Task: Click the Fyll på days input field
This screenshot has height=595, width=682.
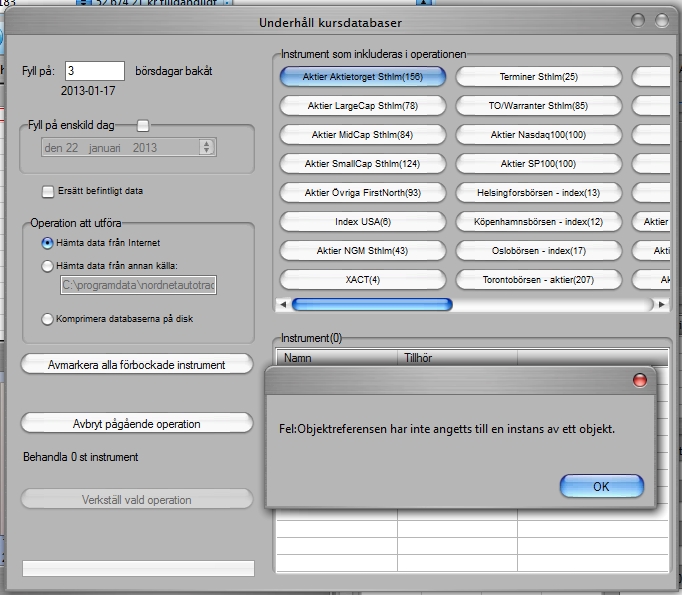Action: pos(95,71)
